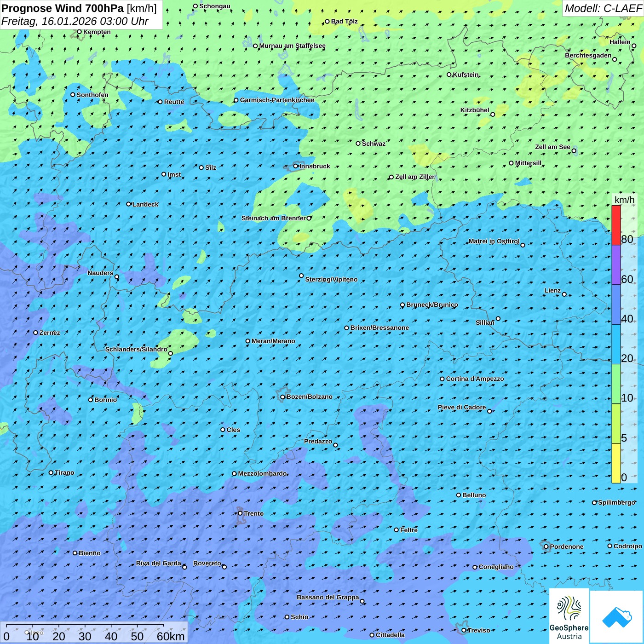644x644 pixels.
Task: Select the Trento city label
Action: [x=254, y=513]
